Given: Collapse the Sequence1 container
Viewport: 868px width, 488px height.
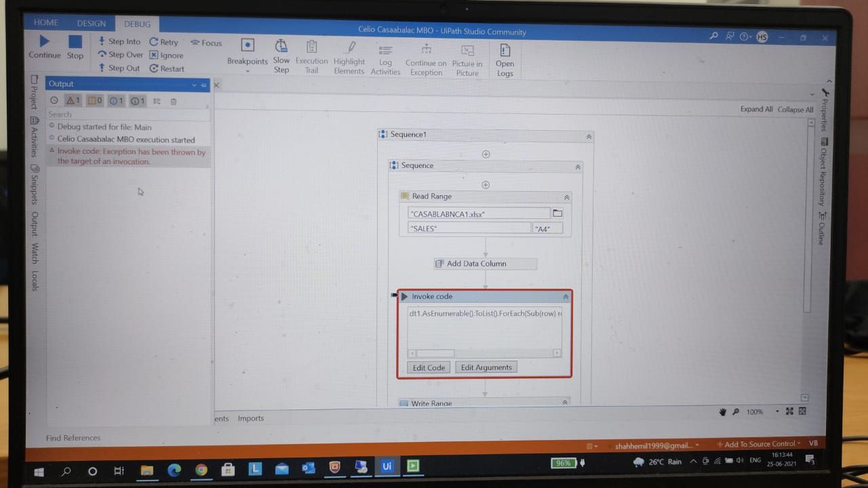Looking at the screenshot, I should (x=589, y=136).
